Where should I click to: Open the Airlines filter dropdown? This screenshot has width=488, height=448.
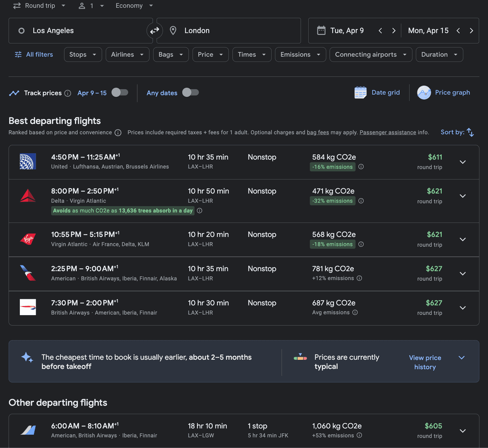pos(127,55)
